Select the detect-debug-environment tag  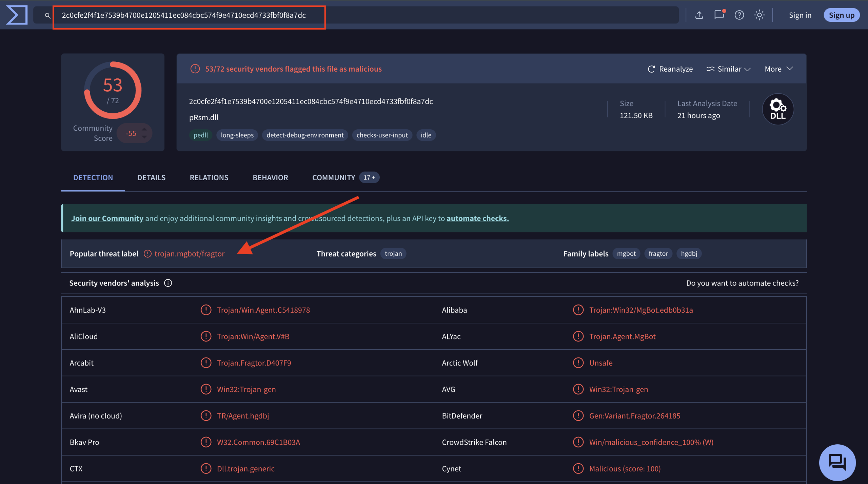[305, 135]
